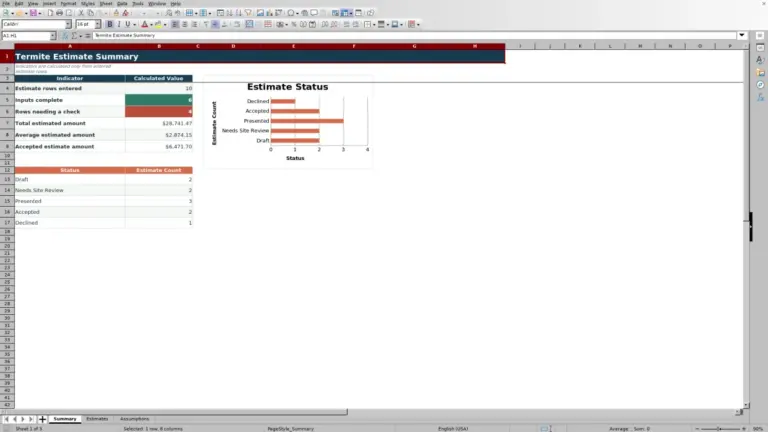Click the Insert chart icon
The image size is (768, 432).
(269, 13)
